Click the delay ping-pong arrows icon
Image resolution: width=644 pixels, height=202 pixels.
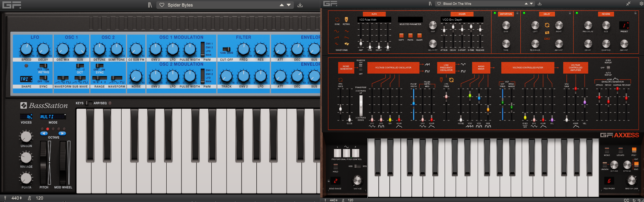tap(547, 32)
